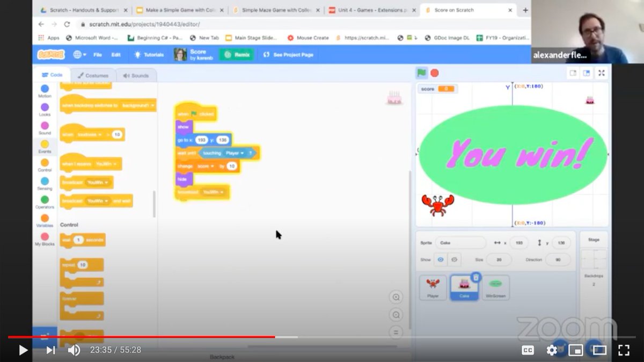Select the Player sprite thumbnail

coord(433,287)
